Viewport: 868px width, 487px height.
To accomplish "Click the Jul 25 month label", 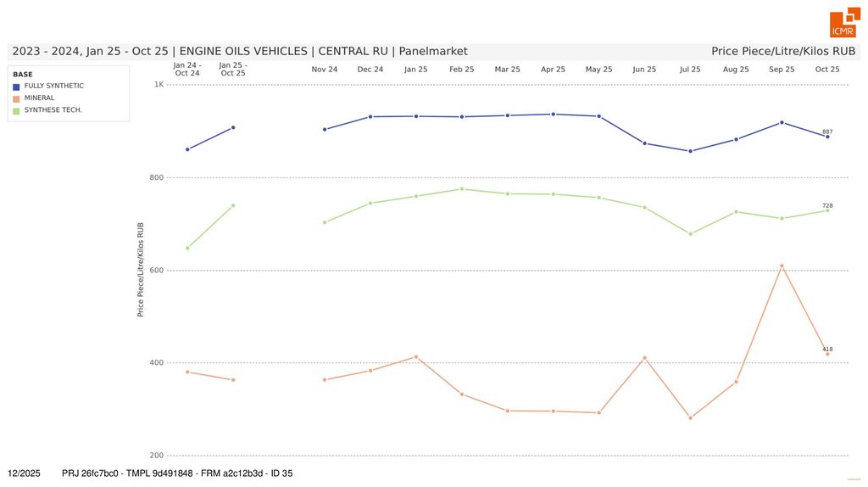I will pyautogui.click(x=690, y=70).
